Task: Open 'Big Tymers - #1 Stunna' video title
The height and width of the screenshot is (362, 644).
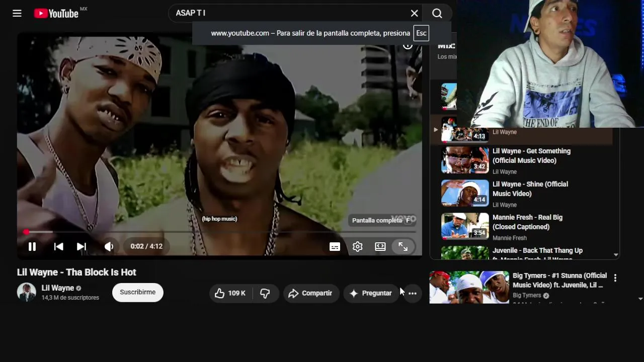Action: [559, 280]
